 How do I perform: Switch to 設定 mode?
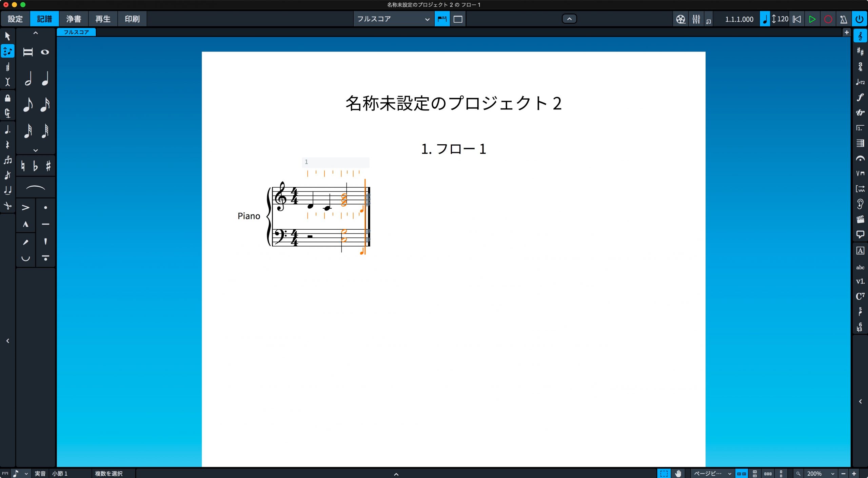(x=15, y=19)
